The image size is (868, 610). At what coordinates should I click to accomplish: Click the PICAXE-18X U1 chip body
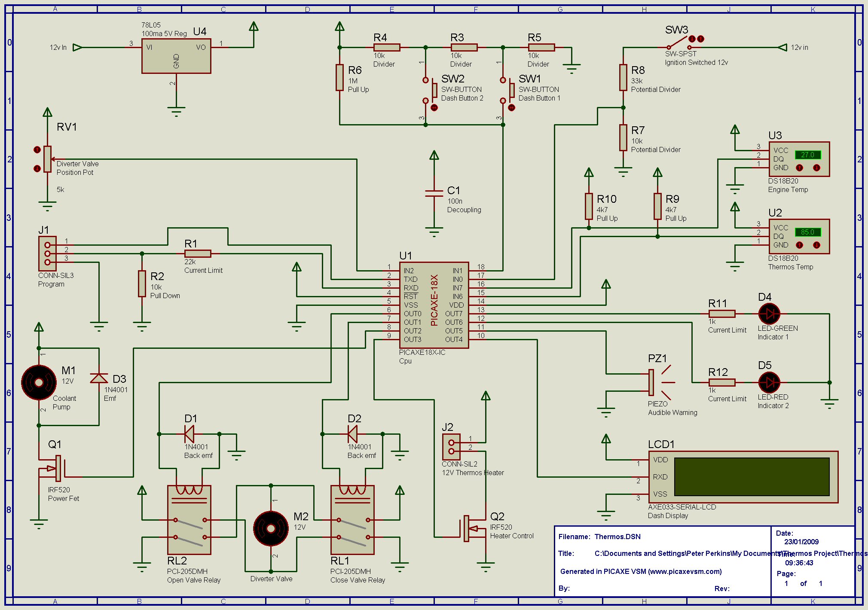click(434, 305)
